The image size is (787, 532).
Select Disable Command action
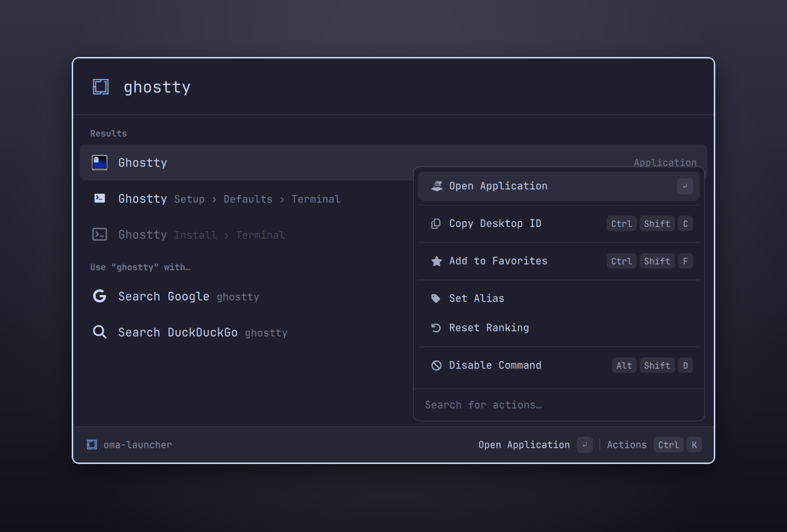(559, 365)
